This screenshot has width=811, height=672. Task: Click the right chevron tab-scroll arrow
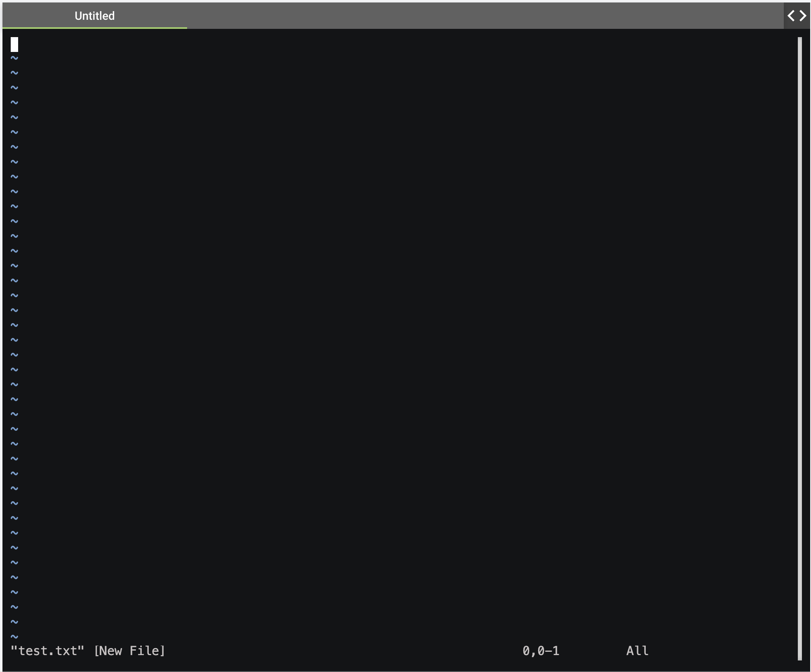[x=803, y=16]
